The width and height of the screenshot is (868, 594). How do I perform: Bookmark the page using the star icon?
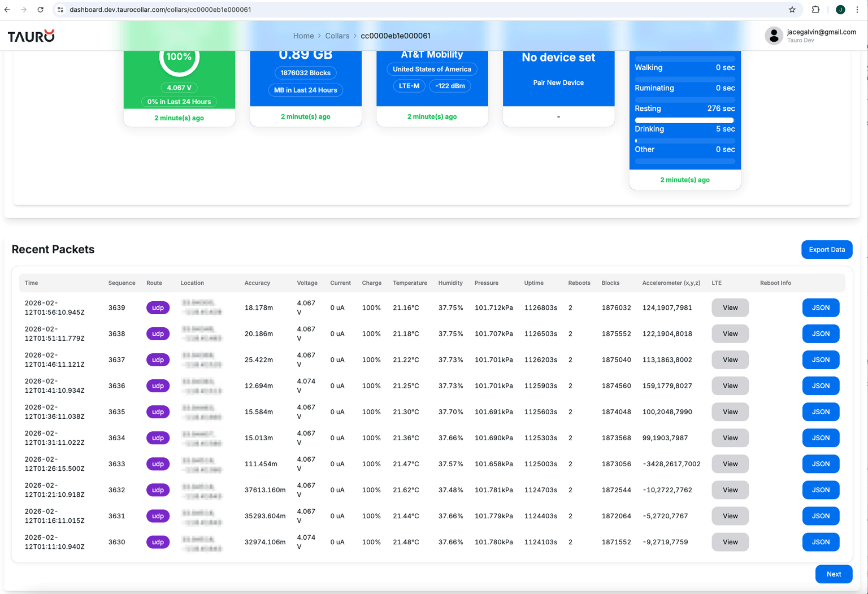(x=792, y=10)
